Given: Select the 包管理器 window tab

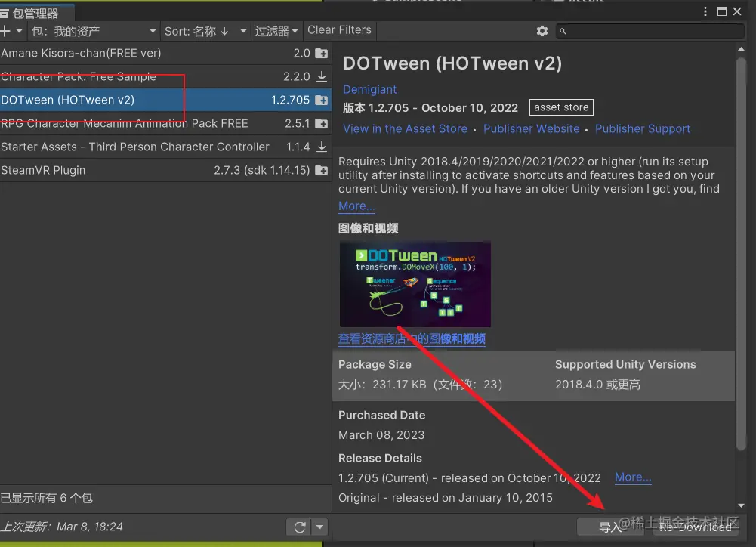Looking at the screenshot, I should [35, 13].
